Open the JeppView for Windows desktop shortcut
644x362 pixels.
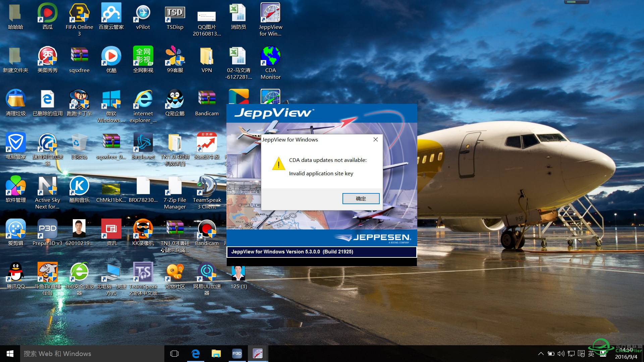[x=270, y=19]
